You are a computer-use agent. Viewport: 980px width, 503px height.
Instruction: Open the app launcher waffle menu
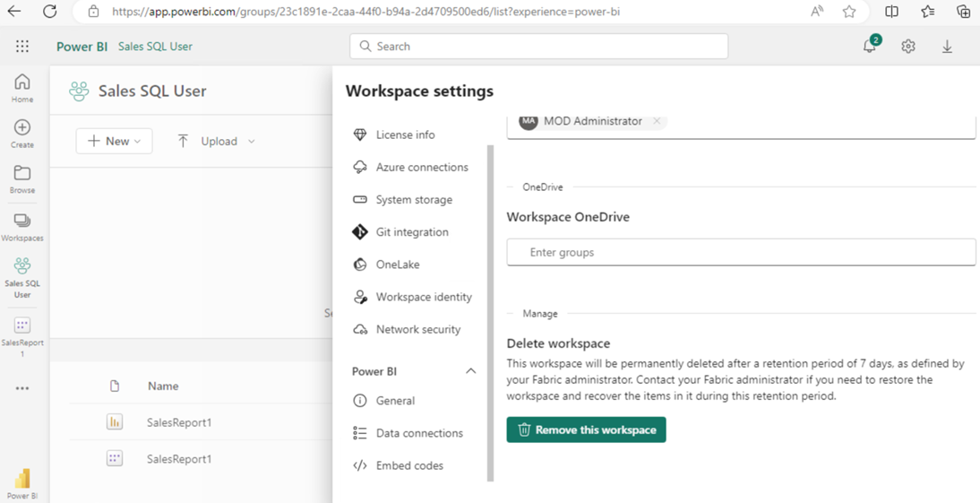point(21,47)
